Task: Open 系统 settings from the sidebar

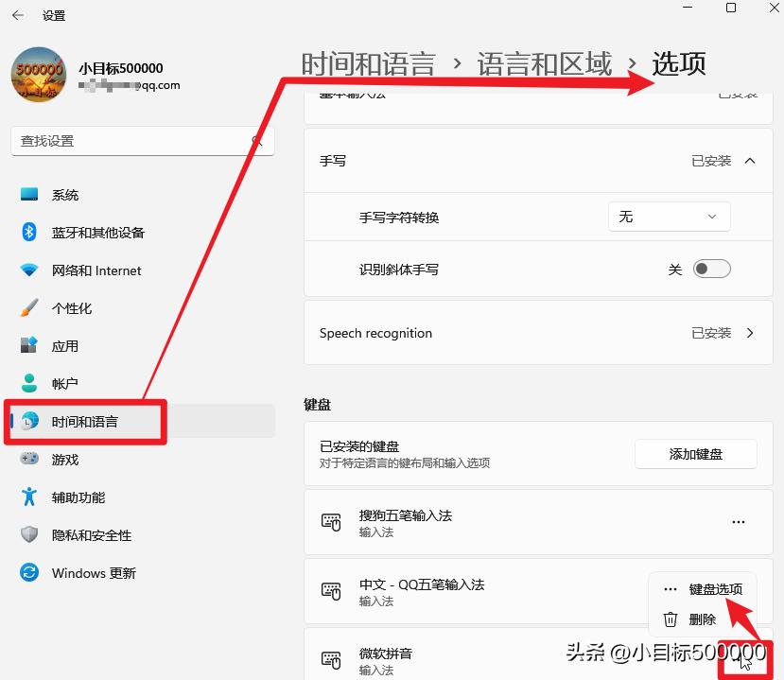Action: (66, 194)
